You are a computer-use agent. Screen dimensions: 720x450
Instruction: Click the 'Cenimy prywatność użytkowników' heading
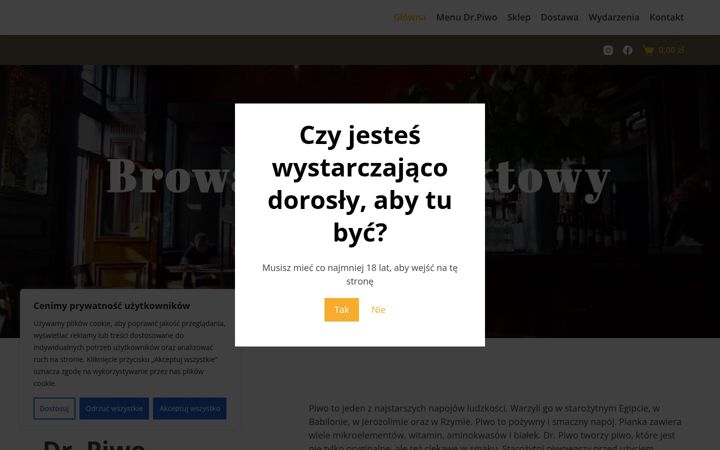112,306
